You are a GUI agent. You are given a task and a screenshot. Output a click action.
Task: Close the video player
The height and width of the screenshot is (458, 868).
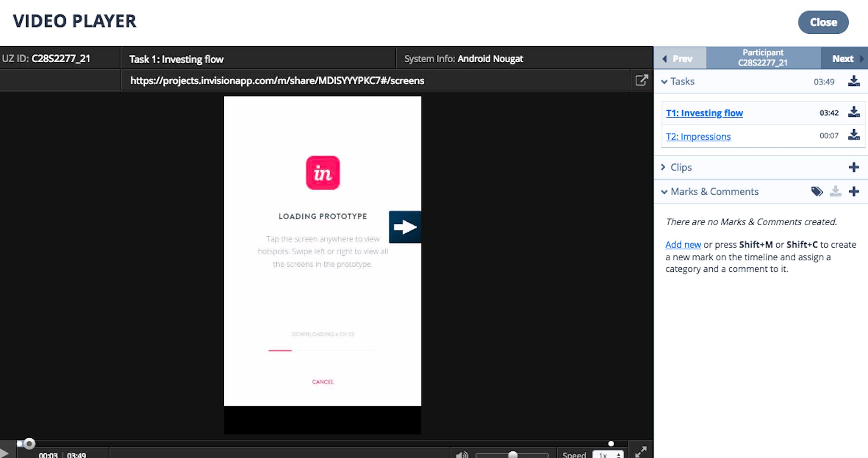coord(823,22)
